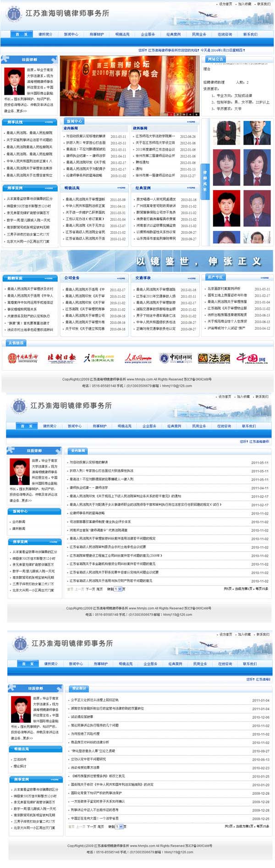Click the 中国网 china.com.cn logo
This screenshot has height=868, width=275.
click(x=251, y=358)
